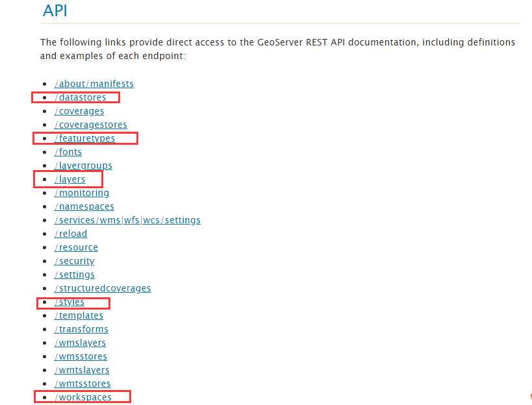This screenshot has width=532, height=405.
Task: Open /services/wms|wfs|wcs/settings link
Action: coord(127,220)
